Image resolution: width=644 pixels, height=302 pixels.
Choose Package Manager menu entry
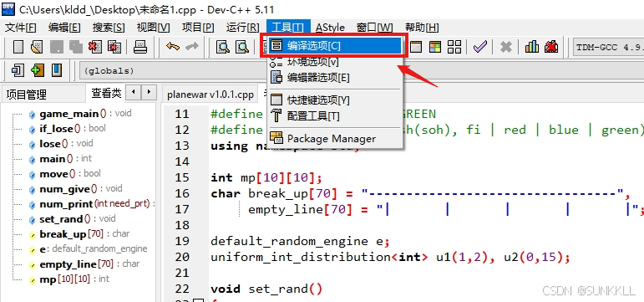(334, 138)
